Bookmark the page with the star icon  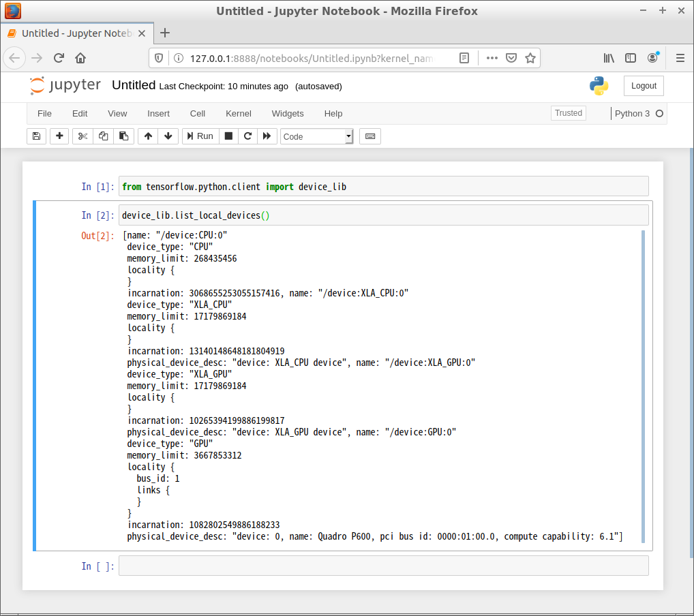(x=530, y=58)
